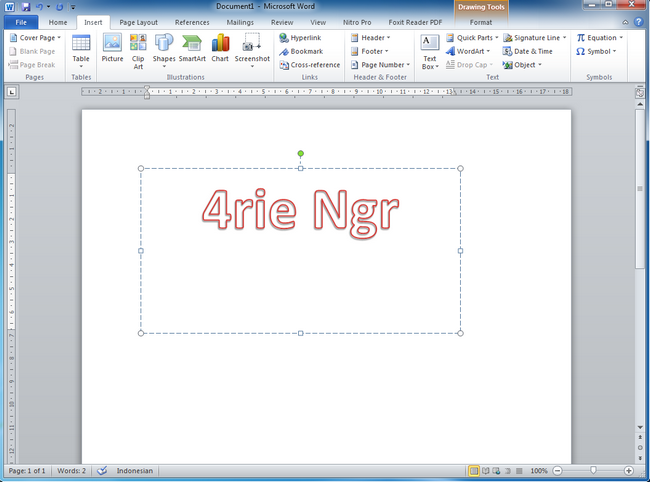Switch to Print Layout view

(x=474, y=471)
